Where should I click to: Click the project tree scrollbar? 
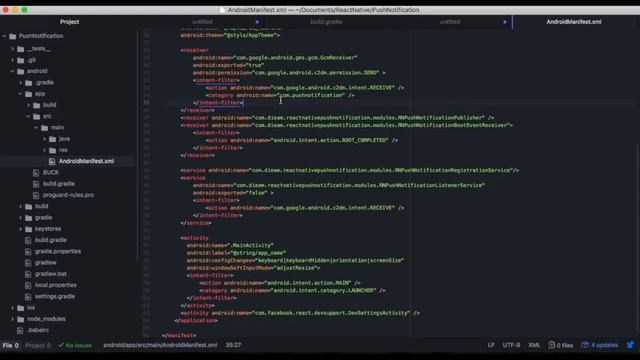tap(138, 147)
